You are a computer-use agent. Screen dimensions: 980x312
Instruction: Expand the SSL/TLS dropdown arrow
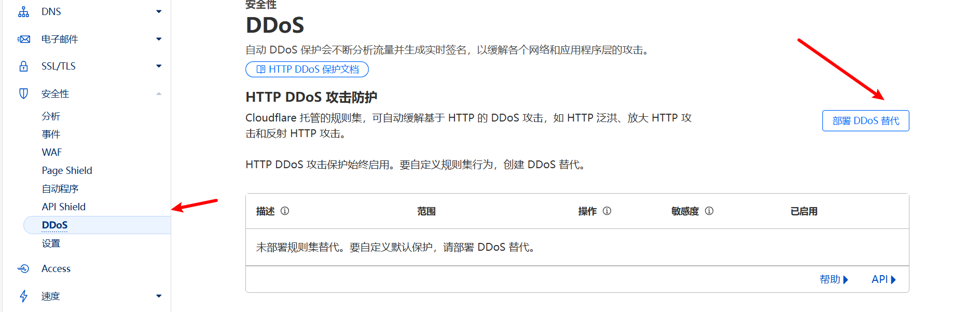tap(159, 66)
